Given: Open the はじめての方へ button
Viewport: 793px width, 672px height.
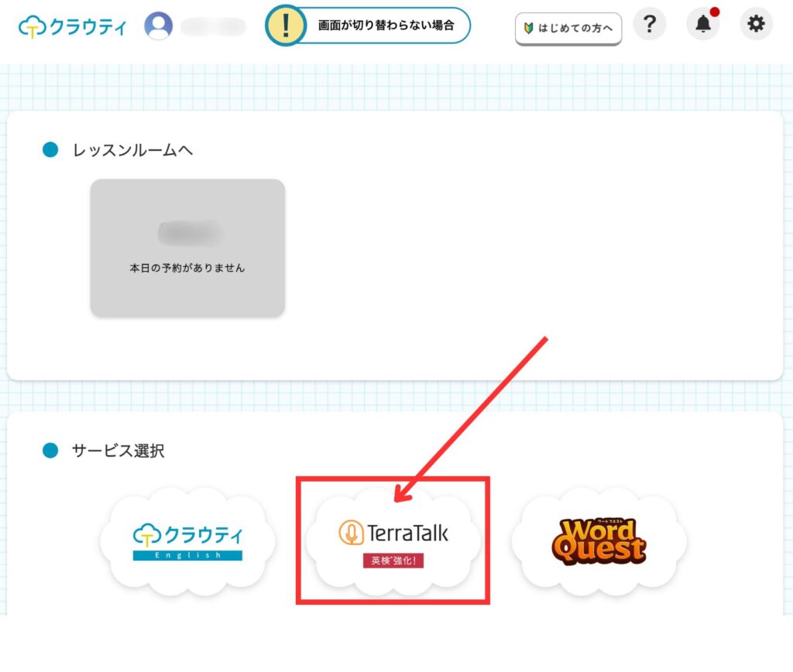Looking at the screenshot, I should (x=568, y=29).
